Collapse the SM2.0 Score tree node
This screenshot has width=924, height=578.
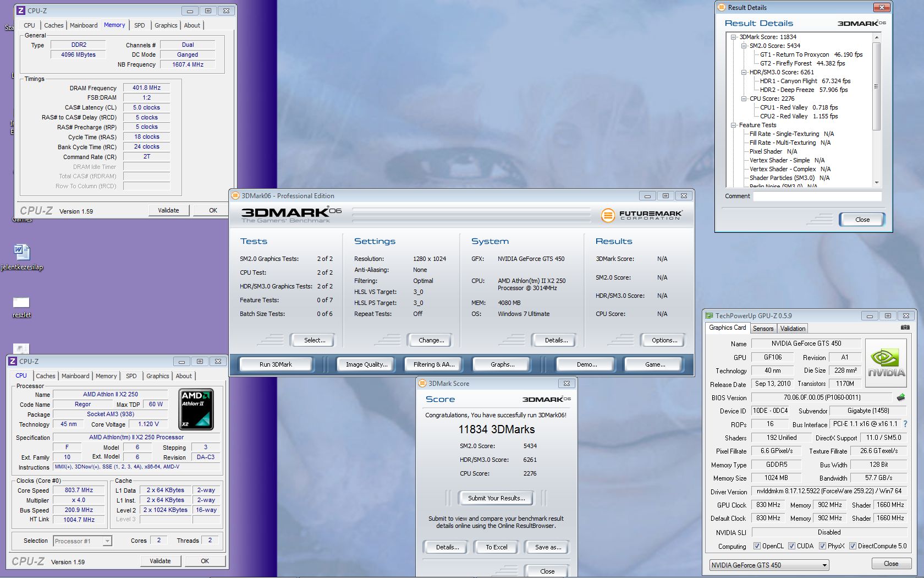tap(744, 46)
